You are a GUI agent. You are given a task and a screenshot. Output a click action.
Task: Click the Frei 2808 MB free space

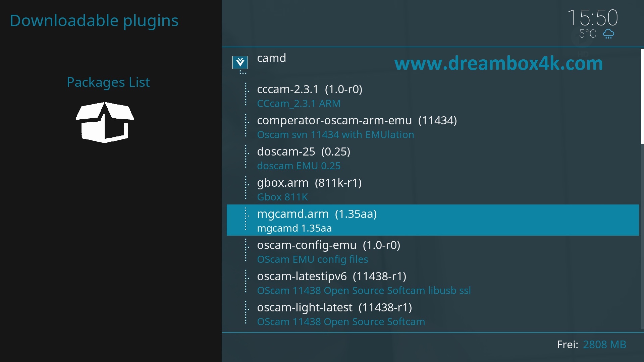[x=591, y=345]
